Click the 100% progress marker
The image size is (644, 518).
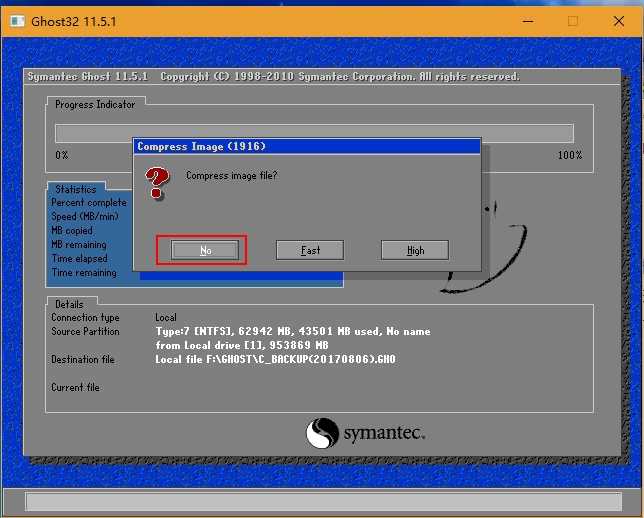pos(570,155)
